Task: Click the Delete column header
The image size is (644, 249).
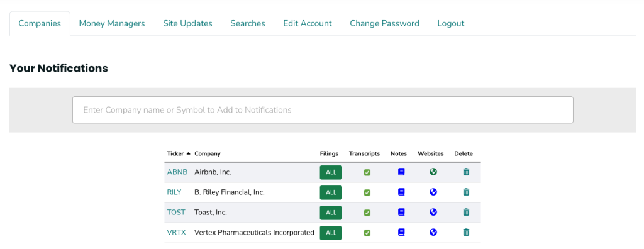Action: coord(464,153)
